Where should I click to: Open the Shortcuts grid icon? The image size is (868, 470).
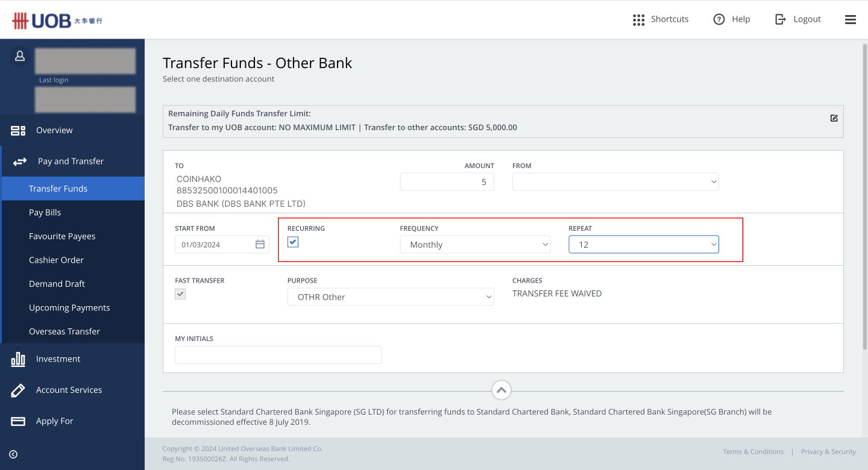pos(638,20)
